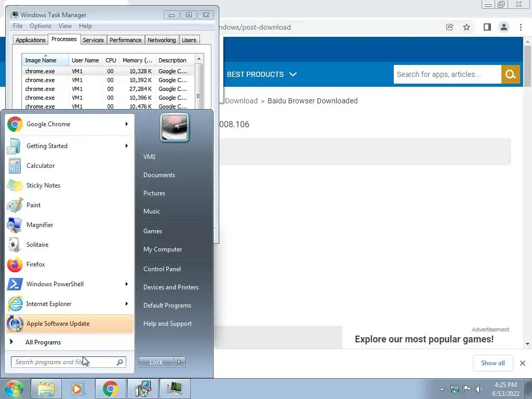Click the user account picture in Start menu
This screenshot has height=399, width=532.
pos(175,128)
